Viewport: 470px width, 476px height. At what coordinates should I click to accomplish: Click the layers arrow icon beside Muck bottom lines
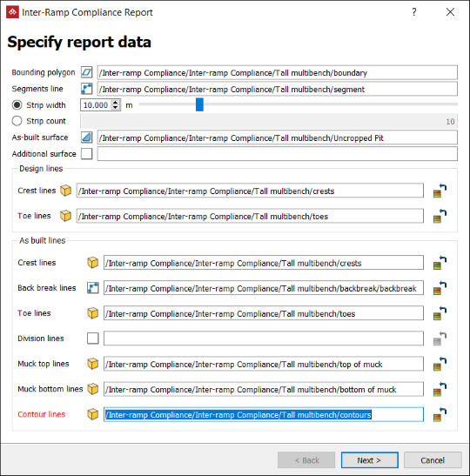[x=440, y=390]
